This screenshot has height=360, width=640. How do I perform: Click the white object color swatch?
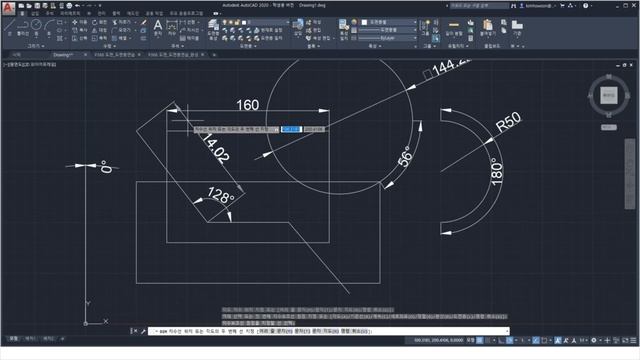pyautogui.click(x=364, y=22)
